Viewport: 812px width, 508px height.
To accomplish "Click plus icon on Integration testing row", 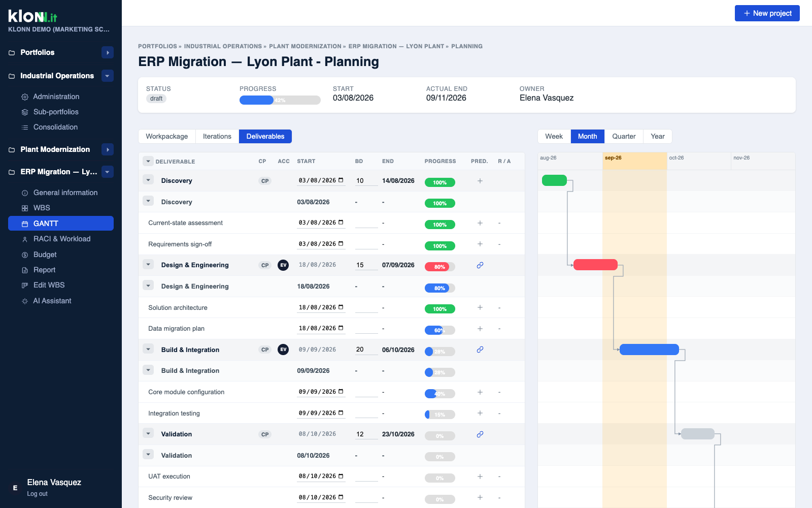I will pos(480,413).
